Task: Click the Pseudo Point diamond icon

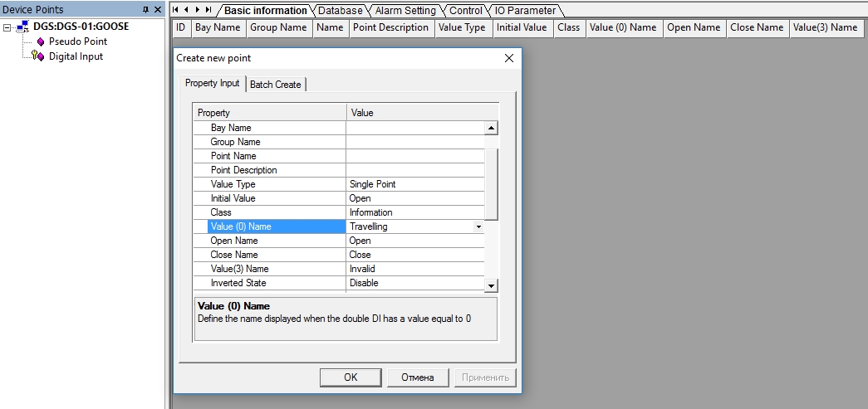Action: (x=40, y=41)
